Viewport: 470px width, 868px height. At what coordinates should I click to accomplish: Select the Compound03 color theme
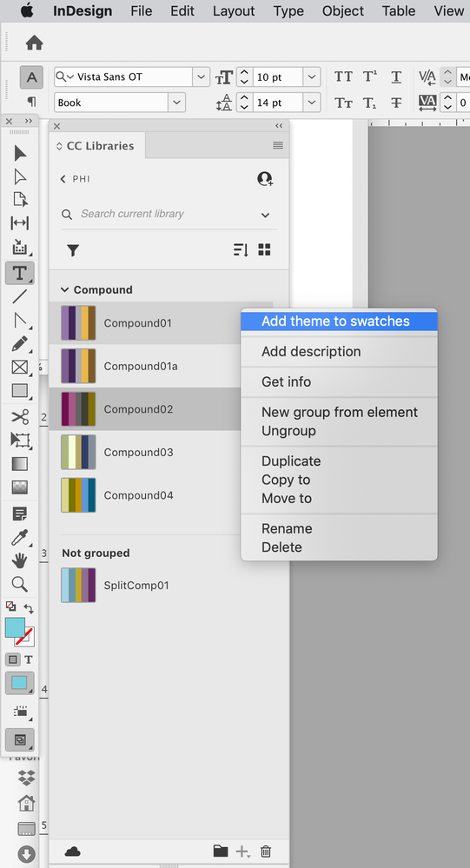pos(144,453)
